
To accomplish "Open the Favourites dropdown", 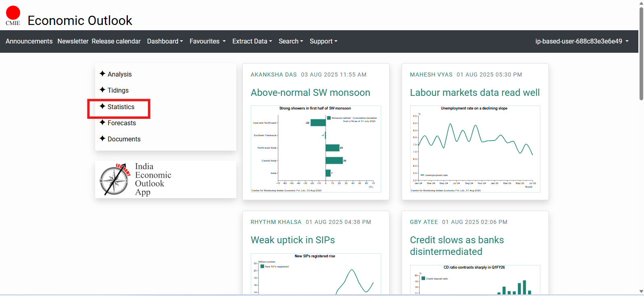I will [207, 41].
